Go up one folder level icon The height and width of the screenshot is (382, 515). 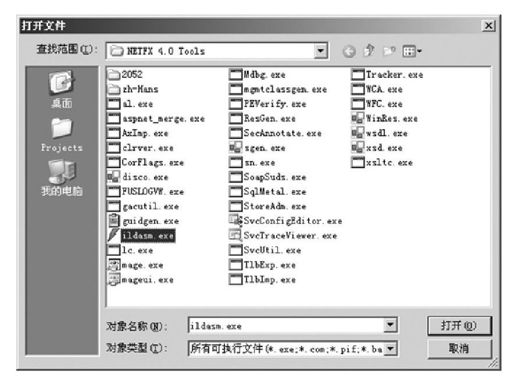[369, 51]
